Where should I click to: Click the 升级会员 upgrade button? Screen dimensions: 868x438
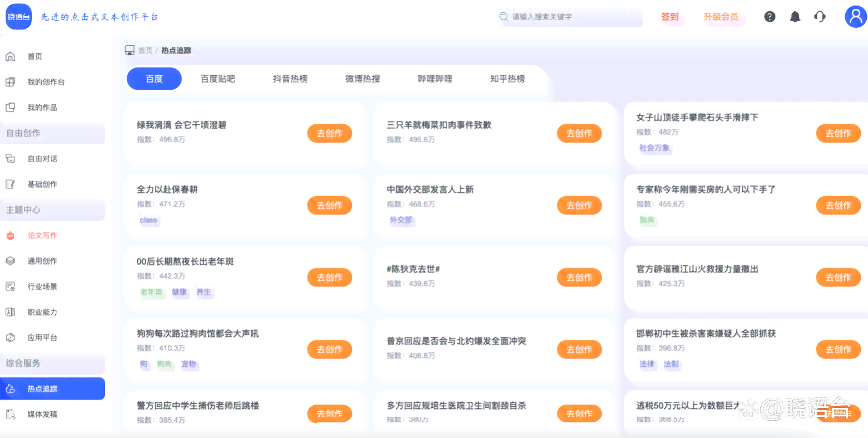721,17
